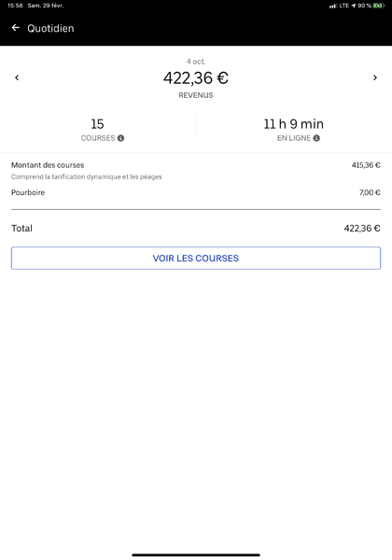Select the Pourboire row

click(196, 192)
